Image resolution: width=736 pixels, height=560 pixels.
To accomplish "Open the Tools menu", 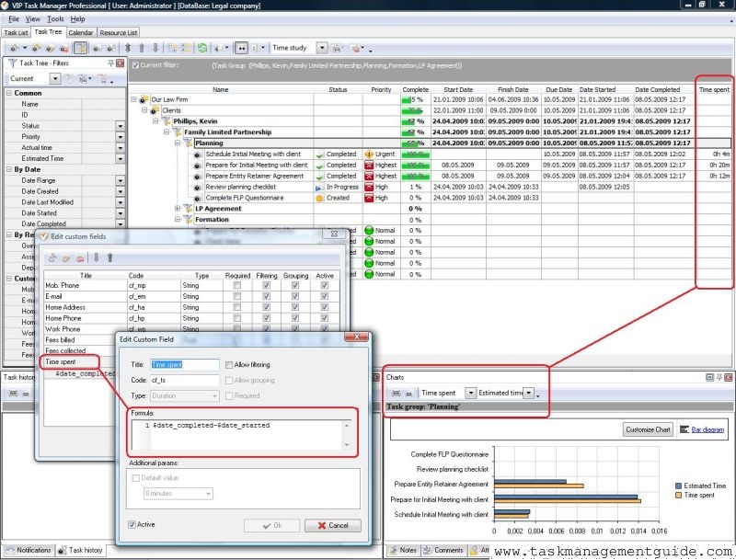I will coord(55,19).
